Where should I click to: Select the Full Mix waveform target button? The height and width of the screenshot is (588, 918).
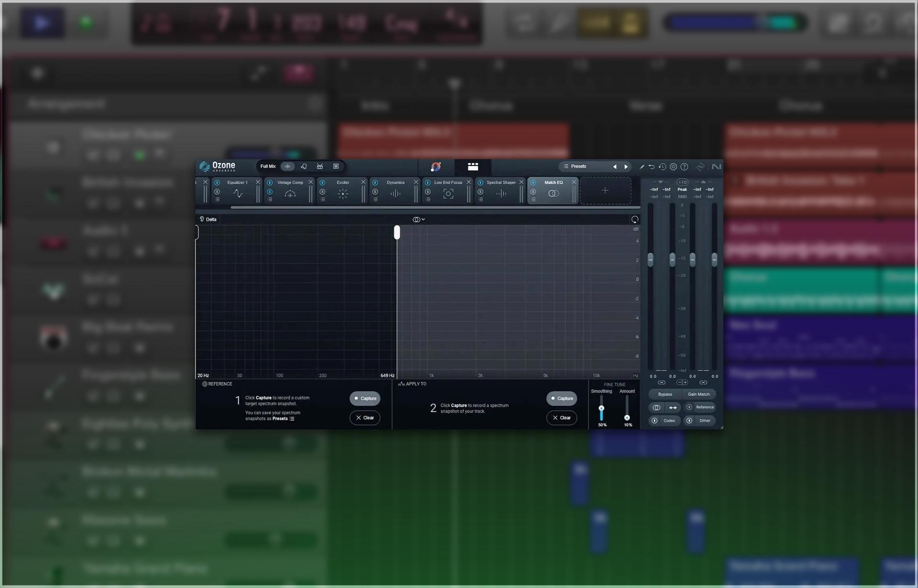click(x=287, y=166)
